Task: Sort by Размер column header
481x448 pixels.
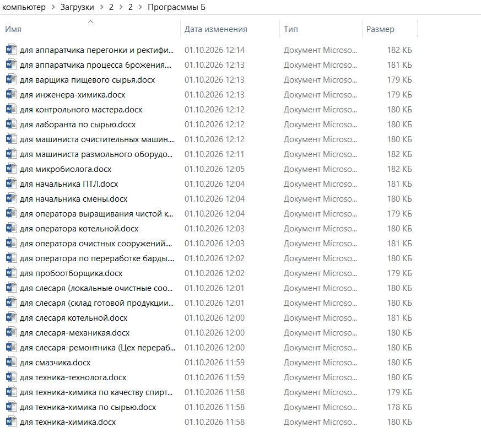Action: pos(380,29)
